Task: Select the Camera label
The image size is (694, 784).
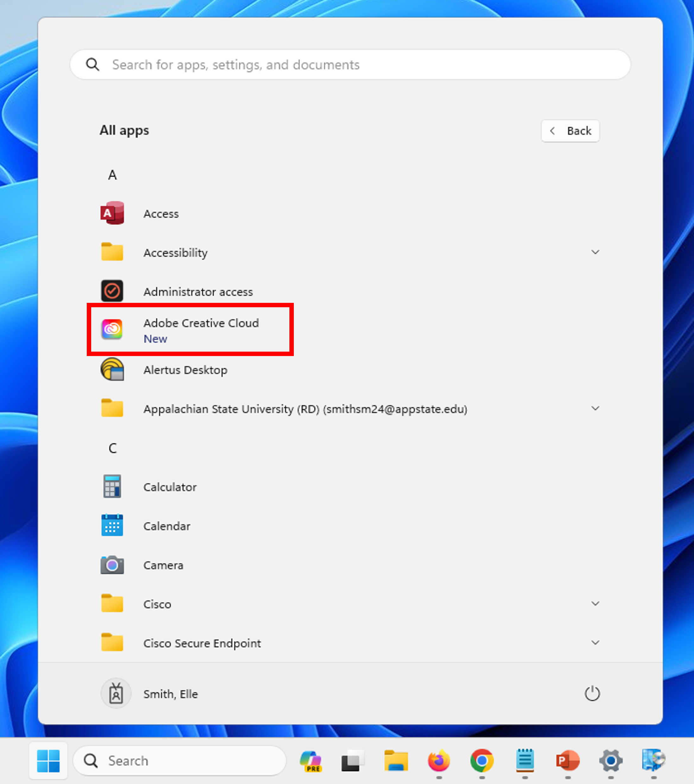Action: click(x=163, y=565)
